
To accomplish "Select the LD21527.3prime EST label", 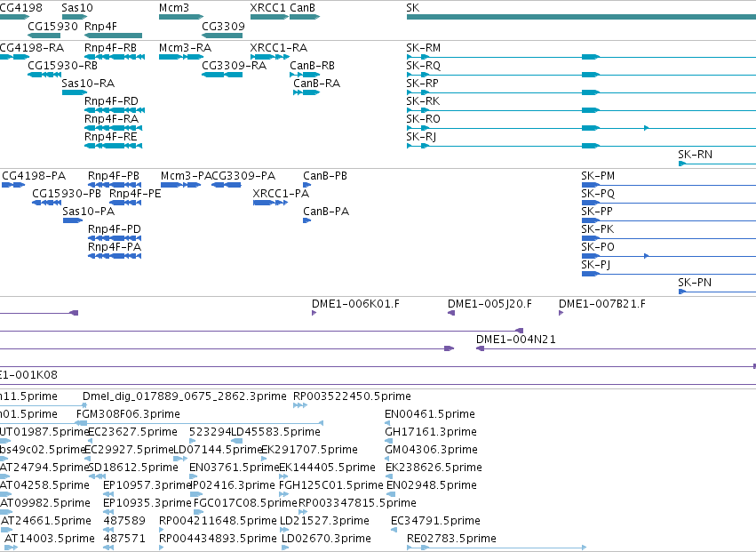I will 324,521.
